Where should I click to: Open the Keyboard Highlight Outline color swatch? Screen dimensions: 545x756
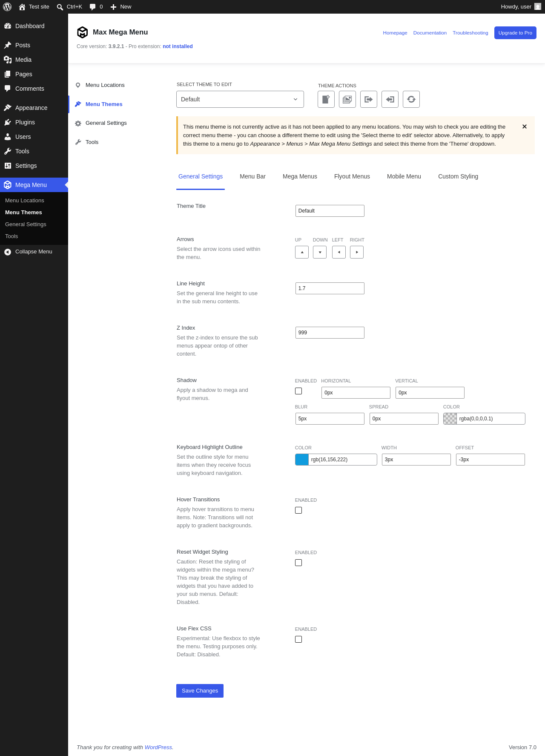302,460
